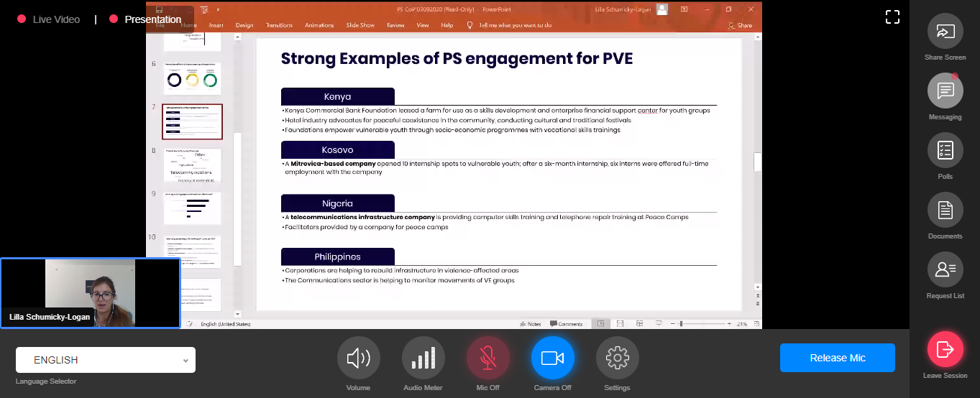Click the slide pane vertical scrollbar
The image size is (980, 398).
757,162
